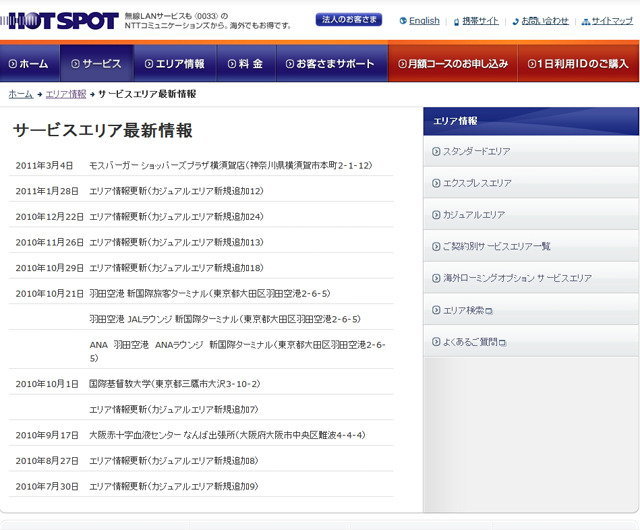Click the arrow icon on サービス nav

point(75,64)
